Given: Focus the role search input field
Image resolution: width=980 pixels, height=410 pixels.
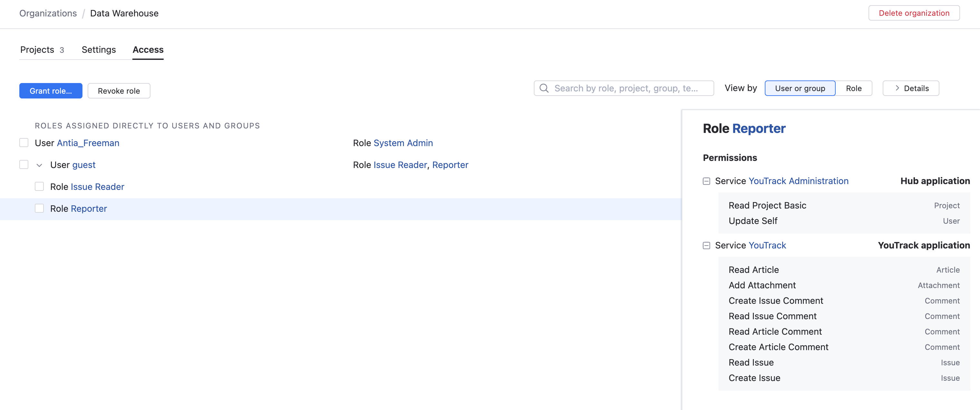Looking at the screenshot, I should coord(628,88).
